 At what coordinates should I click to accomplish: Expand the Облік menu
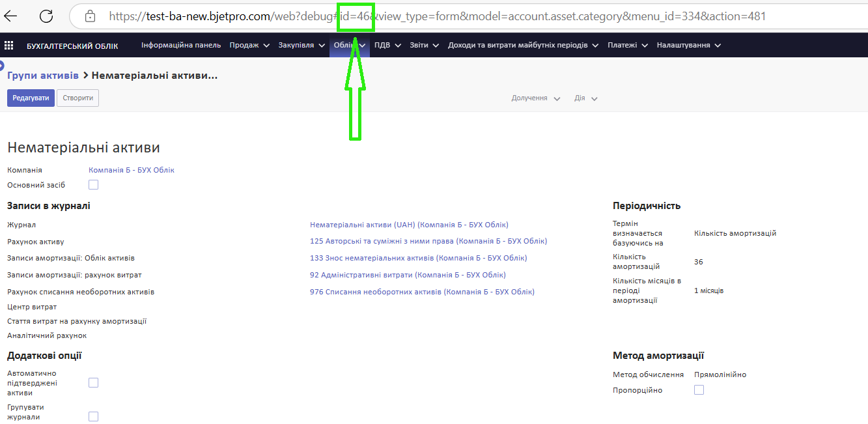(x=350, y=46)
